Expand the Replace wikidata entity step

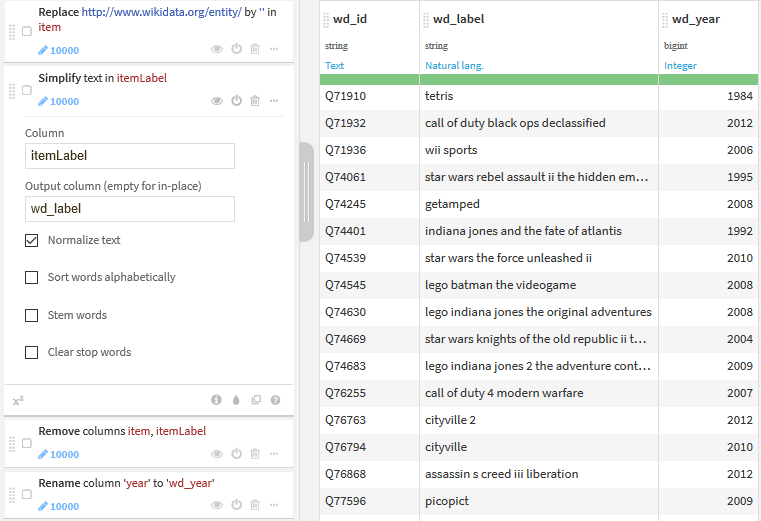click(x=157, y=19)
